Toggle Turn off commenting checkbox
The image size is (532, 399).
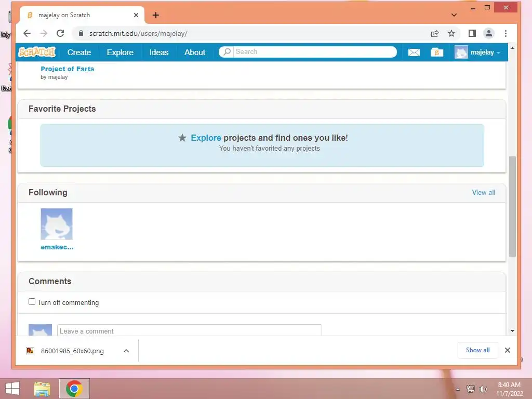click(x=32, y=302)
